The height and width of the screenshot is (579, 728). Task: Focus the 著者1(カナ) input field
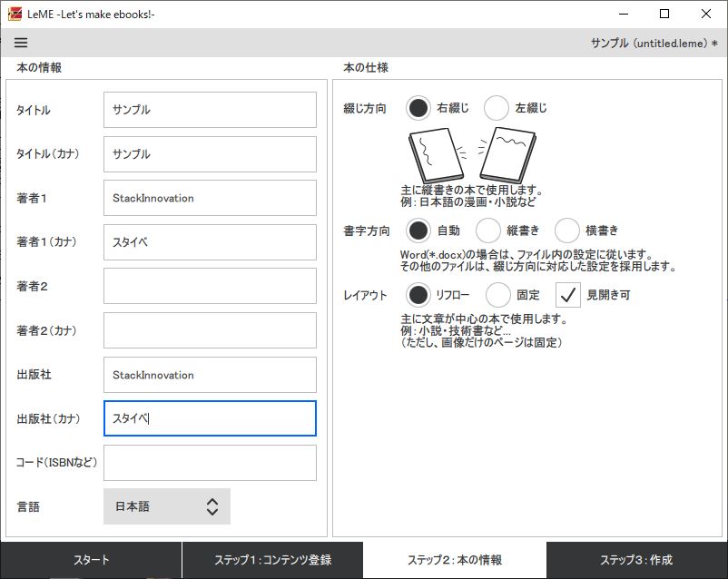(210, 242)
